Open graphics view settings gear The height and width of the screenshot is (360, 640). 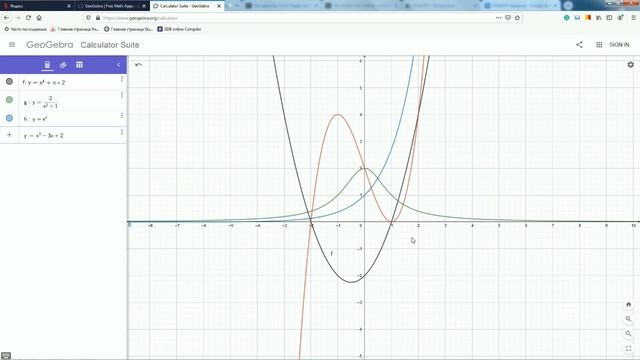click(630, 64)
